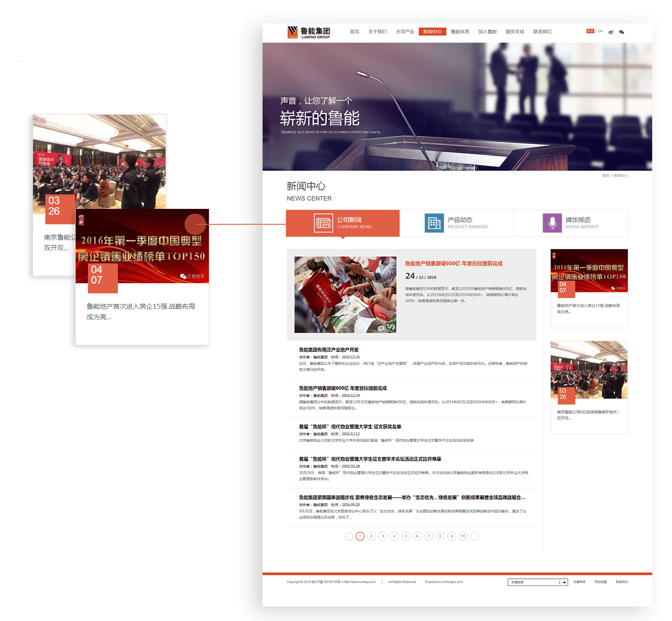Go to next page arrow in pagination
Viewport: 672px width, 621px height.
[x=475, y=536]
